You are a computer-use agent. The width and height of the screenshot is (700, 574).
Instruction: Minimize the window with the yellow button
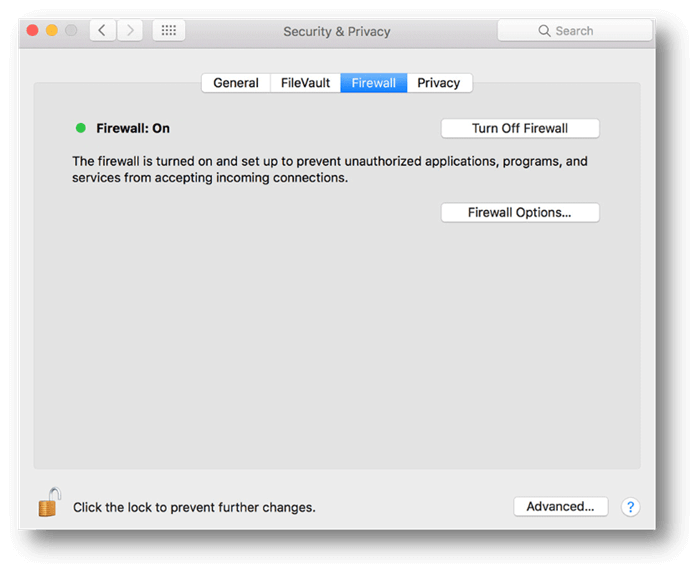[x=52, y=30]
